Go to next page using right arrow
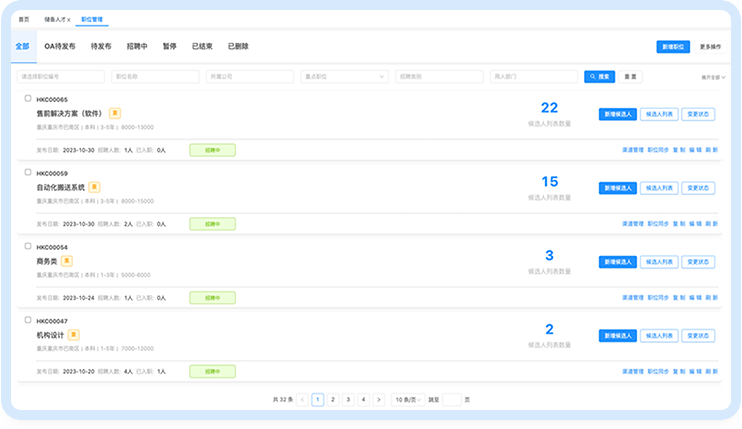Viewport: 742px width, 429px height. coord(378,399)
